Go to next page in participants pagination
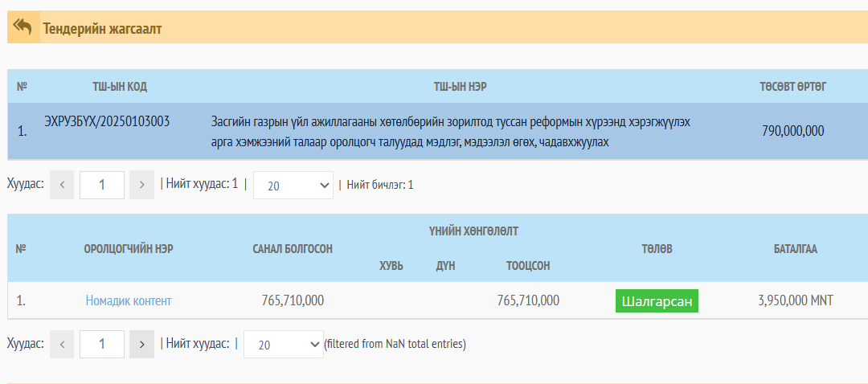 click(x=141, y=344)
